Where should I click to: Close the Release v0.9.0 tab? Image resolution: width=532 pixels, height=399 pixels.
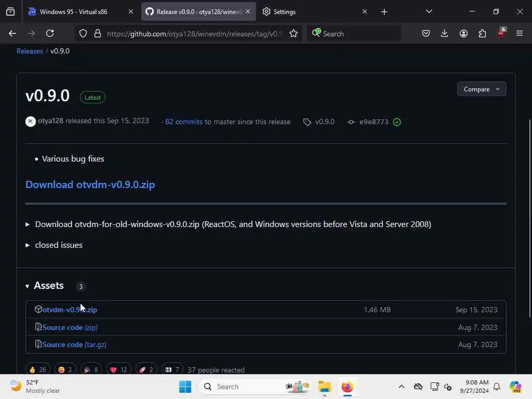point(248,11)
